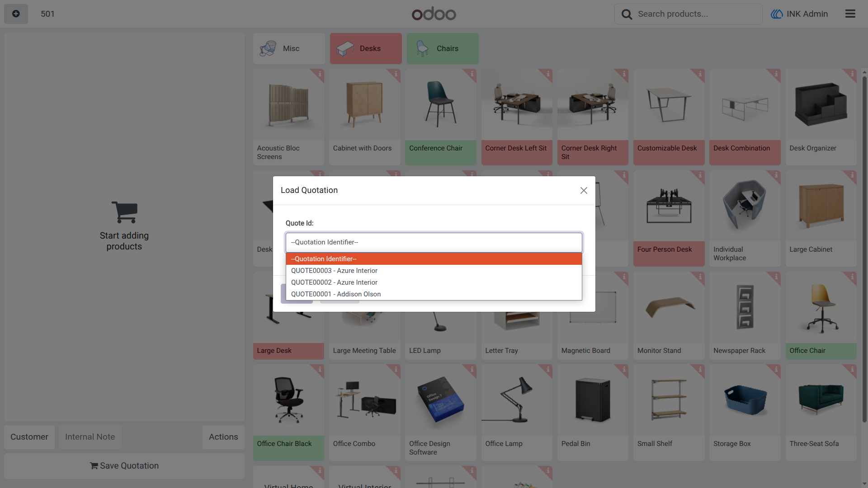The height and width of the screenshot is (488, 868).
Task: Click the Internal Note button
Action: (90, 437)
